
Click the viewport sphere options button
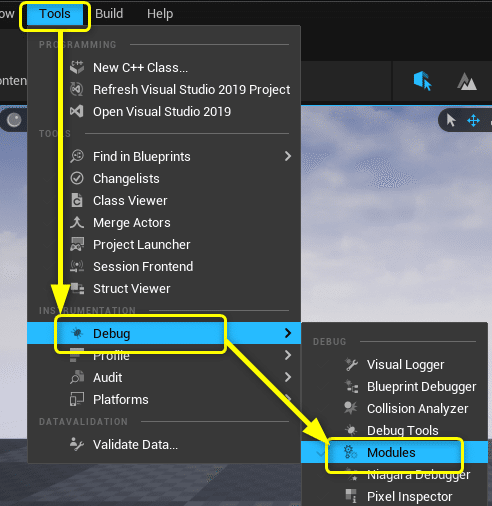(x=14, y=120)
